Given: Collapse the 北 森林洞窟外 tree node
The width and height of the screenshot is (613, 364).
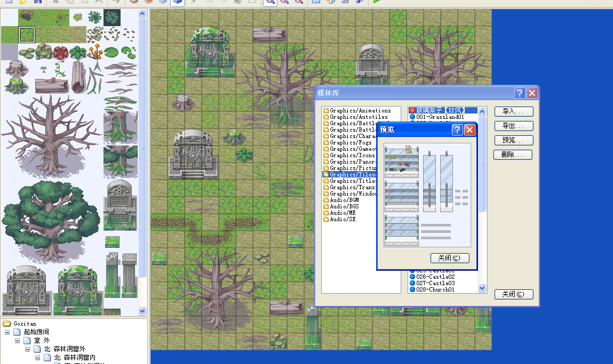Looking at the screenshot, I should pyautogui.click(x=27, y=349).
